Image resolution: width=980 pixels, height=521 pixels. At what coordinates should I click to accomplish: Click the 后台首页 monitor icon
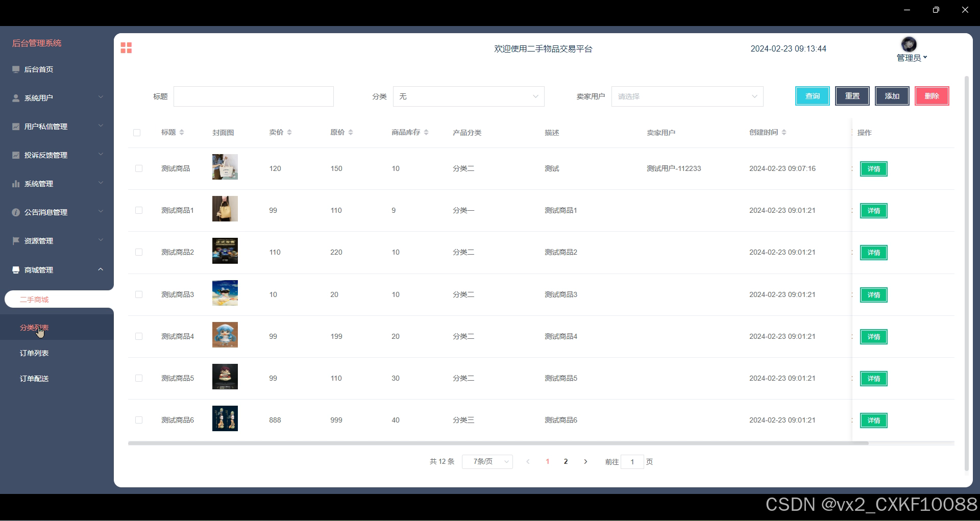point(16,69)
